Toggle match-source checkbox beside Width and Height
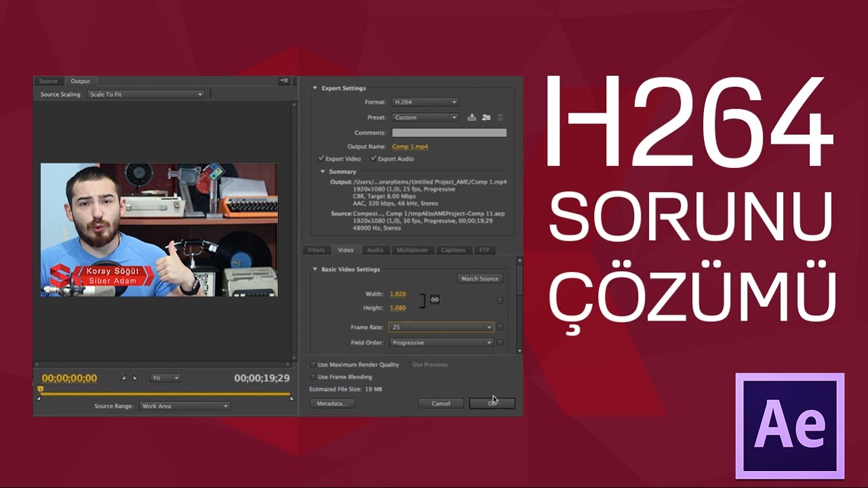 point(500,300)
